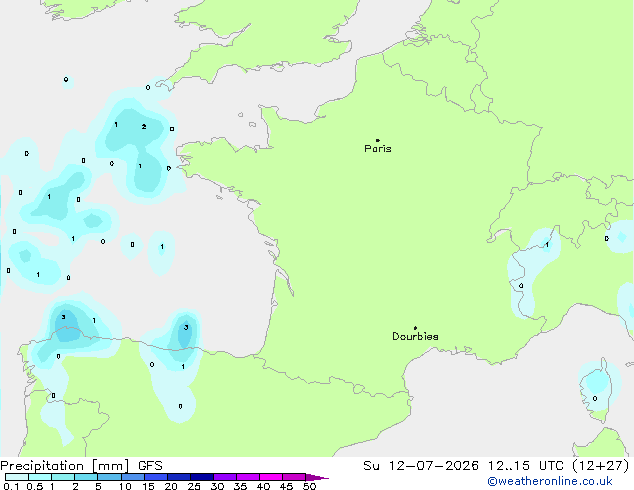The width and height of the screenshot is (634, 490).
Task: Click the legend label 50
Action: pyautogui.click(x=309, y=486)
